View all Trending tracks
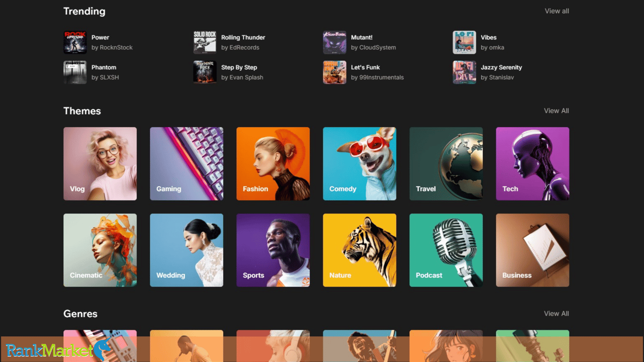The height and width of the screenshot is (362, 644). (557, 11)
